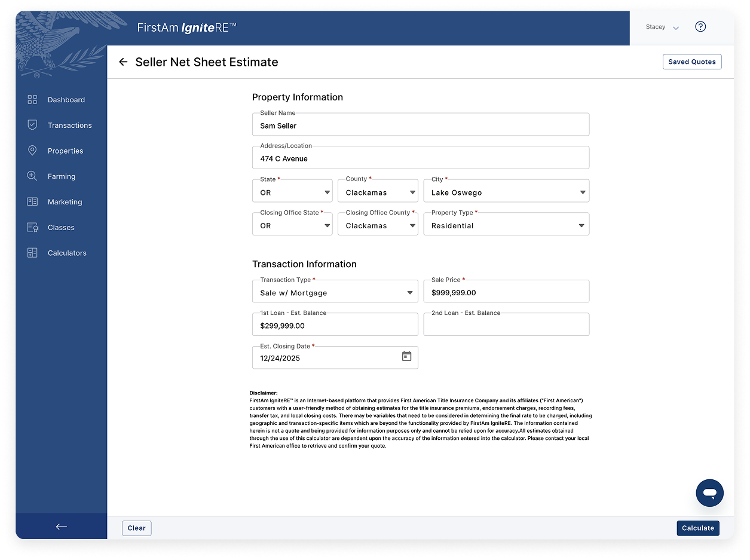The height and width of the screenshot is (560, 750).
Task: Click the Dashboard grid icon in sidebar
Action: pyautogui.click(x=32, y=100)
